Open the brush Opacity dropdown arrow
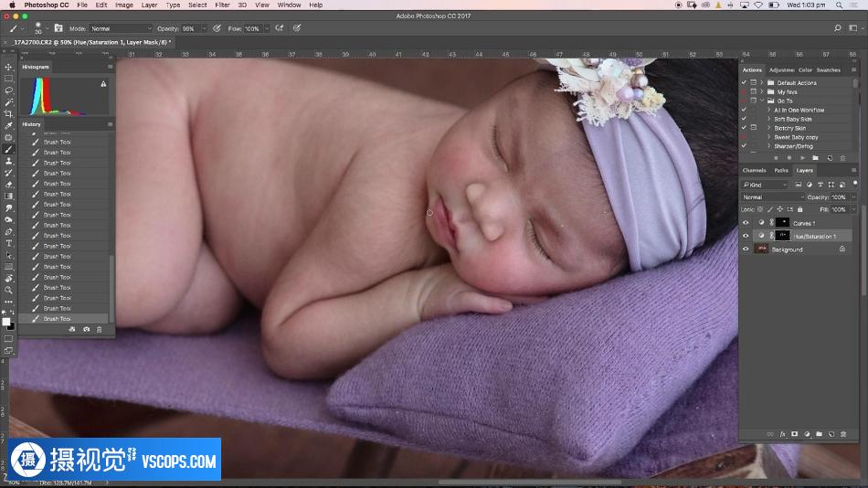Screen dimensions: 868x488 pos(204,28)
